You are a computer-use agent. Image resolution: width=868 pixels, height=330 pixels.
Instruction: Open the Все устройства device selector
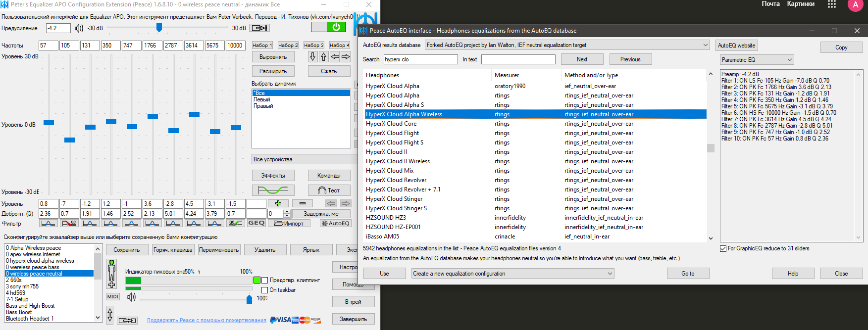tap(305, 159)
